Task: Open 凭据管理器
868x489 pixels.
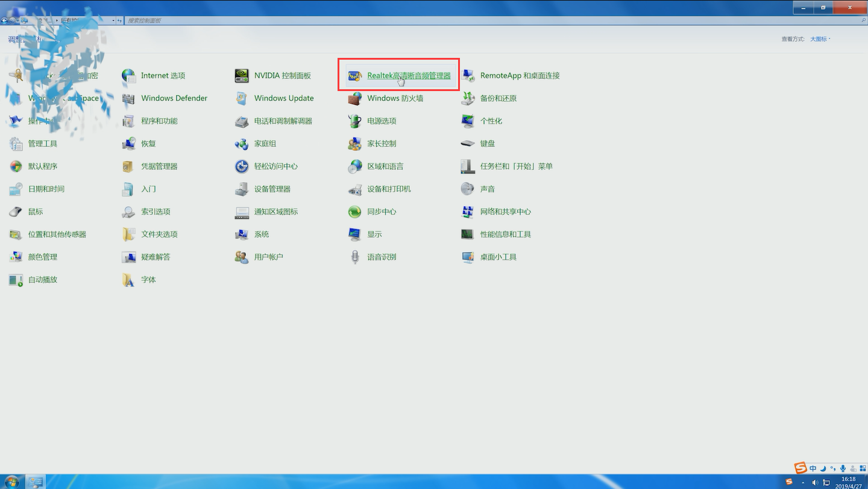Action: (150, 166)
